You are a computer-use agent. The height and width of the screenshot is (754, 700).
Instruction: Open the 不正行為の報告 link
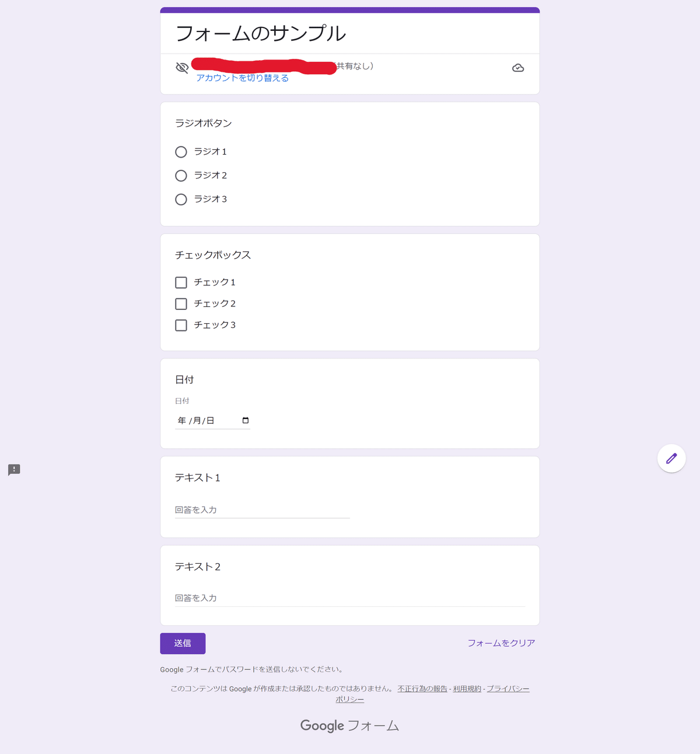(x=422, y=689)
